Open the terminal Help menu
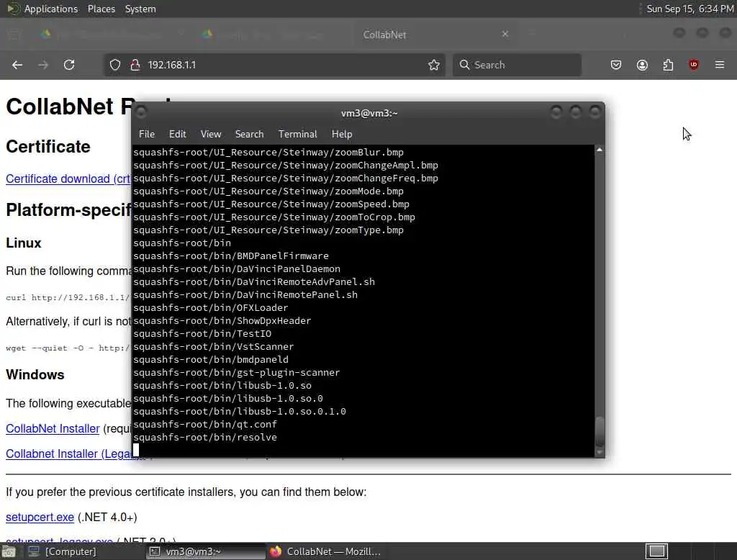 (342, 134)
